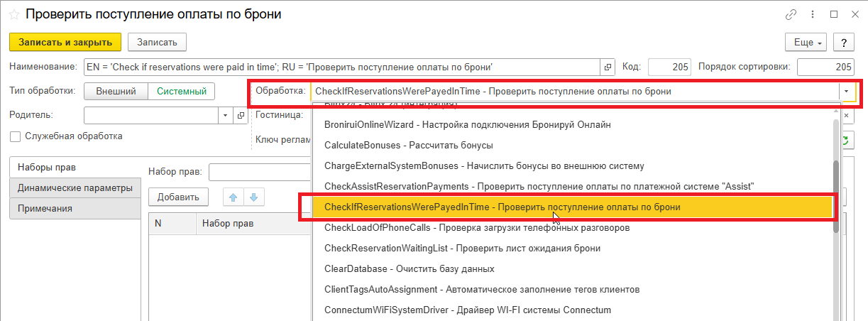Select ClearDatabase - Очистить базу данных

[x=572, y=268]
